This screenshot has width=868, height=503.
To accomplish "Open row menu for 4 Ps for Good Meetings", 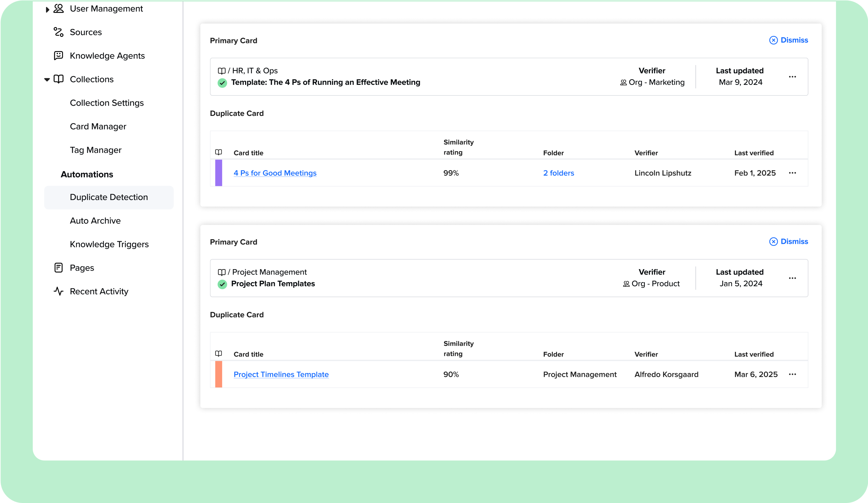I will (x=792, y=173).
